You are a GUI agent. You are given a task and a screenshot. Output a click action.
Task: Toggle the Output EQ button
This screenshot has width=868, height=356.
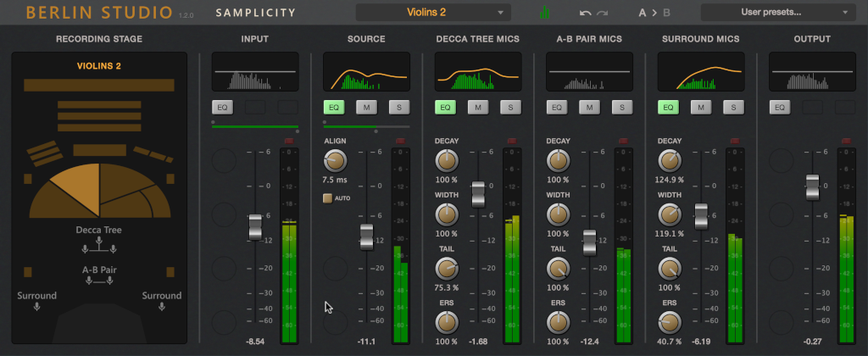click(780, 108)
